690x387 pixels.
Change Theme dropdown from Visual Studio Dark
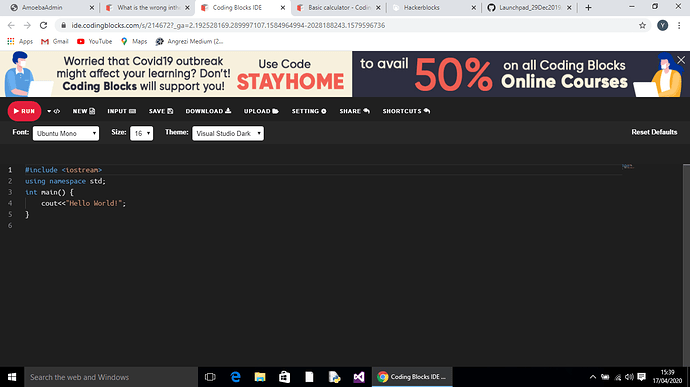[x=228, y=133]
